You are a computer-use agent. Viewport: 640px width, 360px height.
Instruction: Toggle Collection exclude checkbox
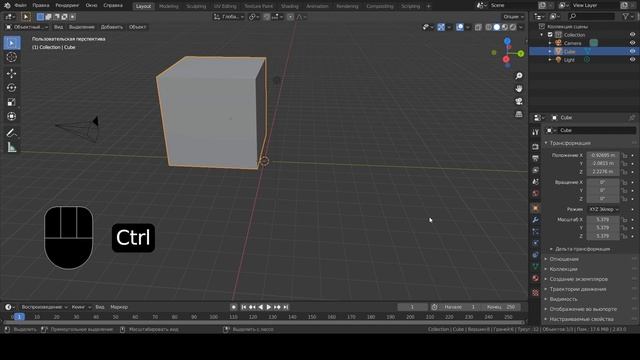550,35
